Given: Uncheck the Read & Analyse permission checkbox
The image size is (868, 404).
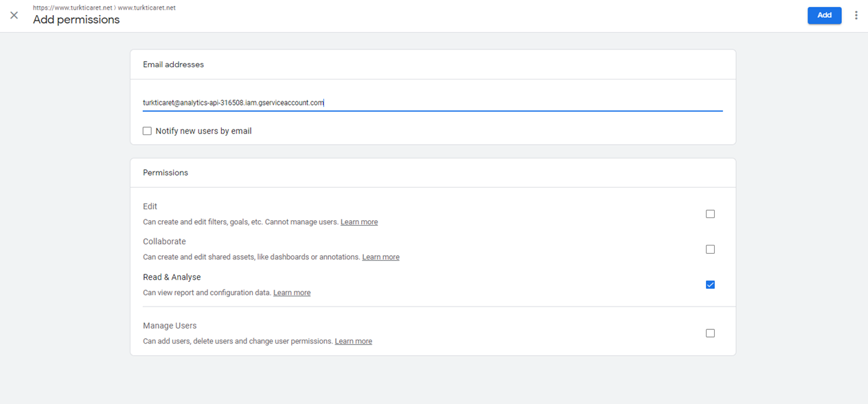Looking at the screenshot, I should (710, 285).
